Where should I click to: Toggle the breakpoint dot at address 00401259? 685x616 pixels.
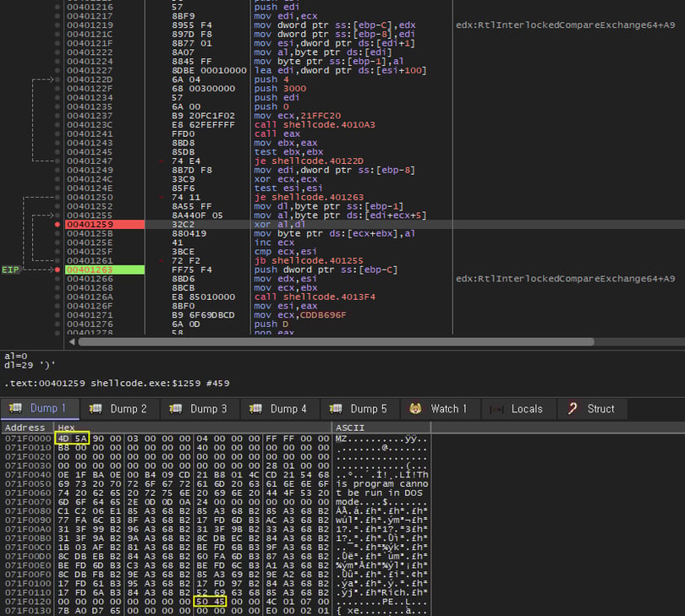click(x=57, y=226)
